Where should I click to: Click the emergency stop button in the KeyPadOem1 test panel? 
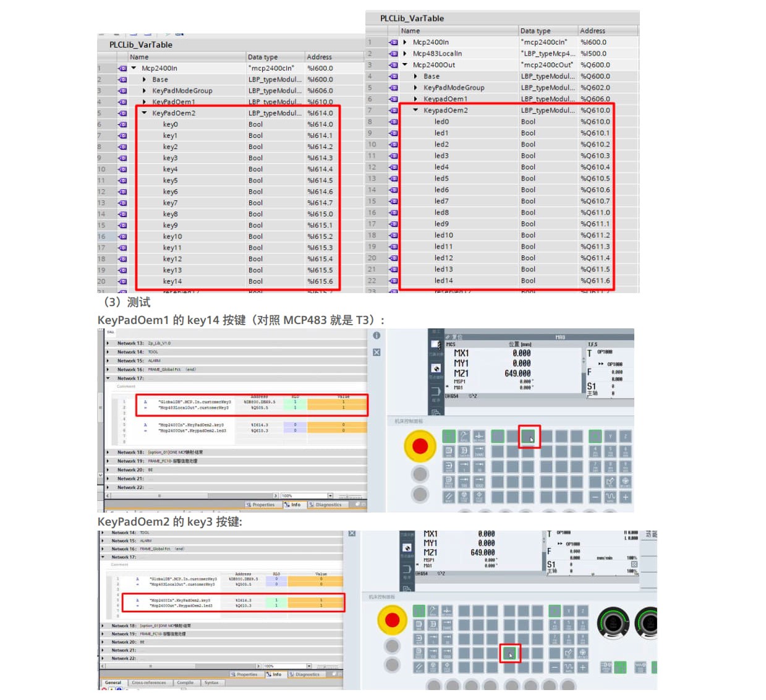click(420, 446)
